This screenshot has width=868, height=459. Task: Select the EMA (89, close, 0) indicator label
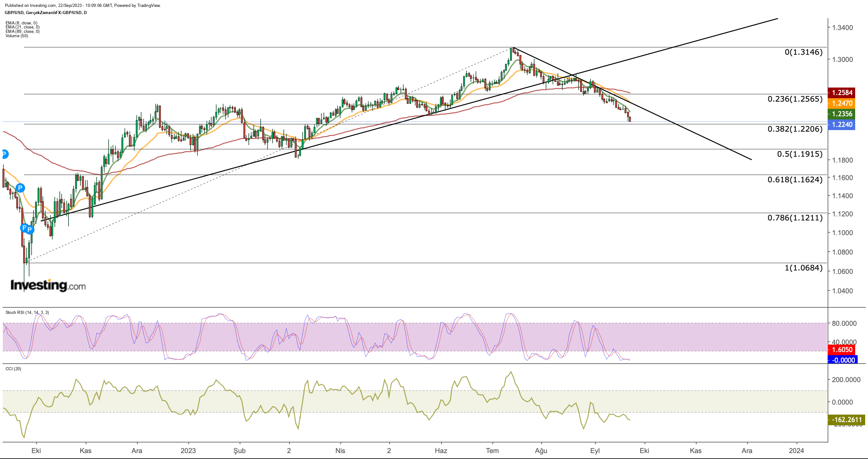(22, 32)
